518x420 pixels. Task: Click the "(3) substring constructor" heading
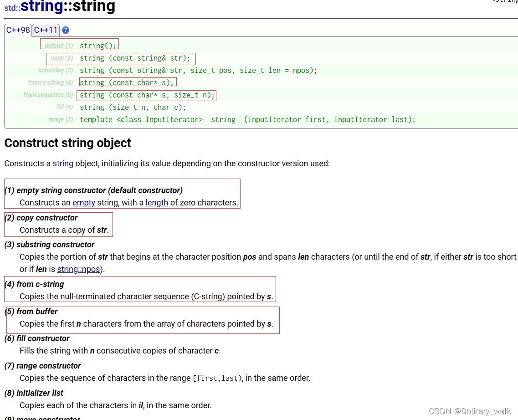pyautogui.click(x=50, y=245)
